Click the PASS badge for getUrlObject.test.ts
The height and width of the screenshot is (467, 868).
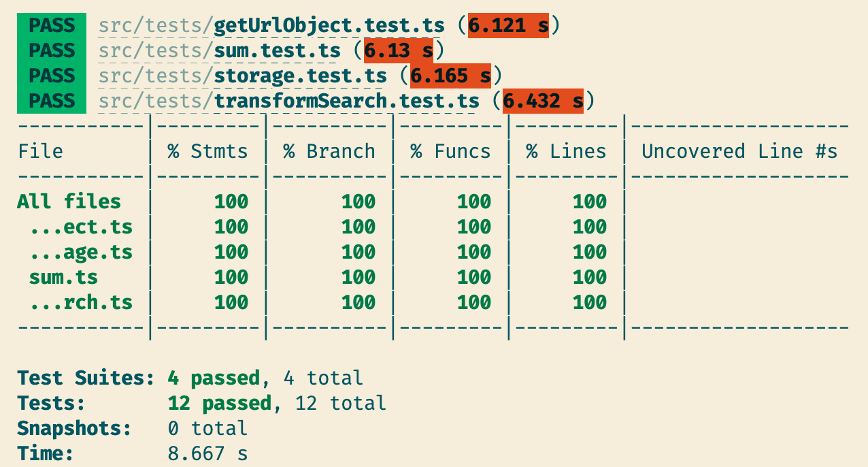tap(52, 25)
